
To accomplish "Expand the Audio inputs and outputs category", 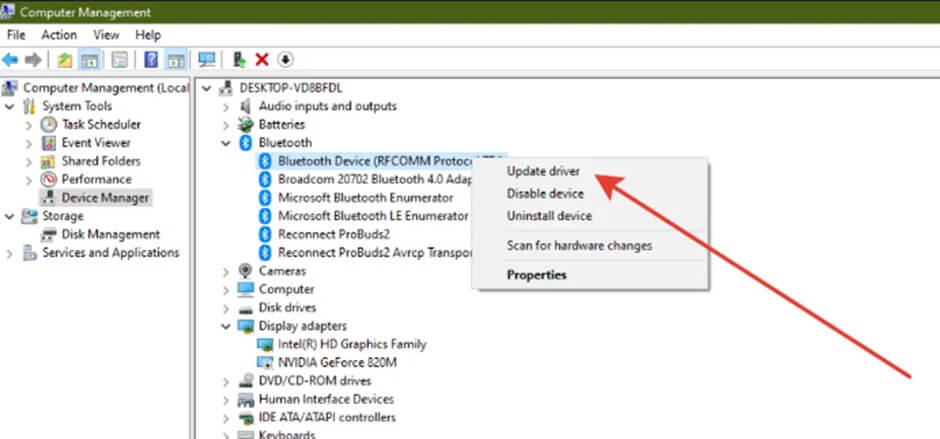I will [x=225, y=107].
